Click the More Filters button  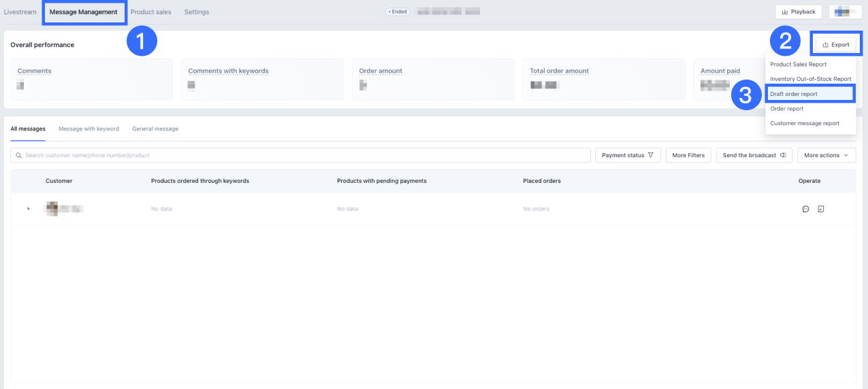(688, 155)
